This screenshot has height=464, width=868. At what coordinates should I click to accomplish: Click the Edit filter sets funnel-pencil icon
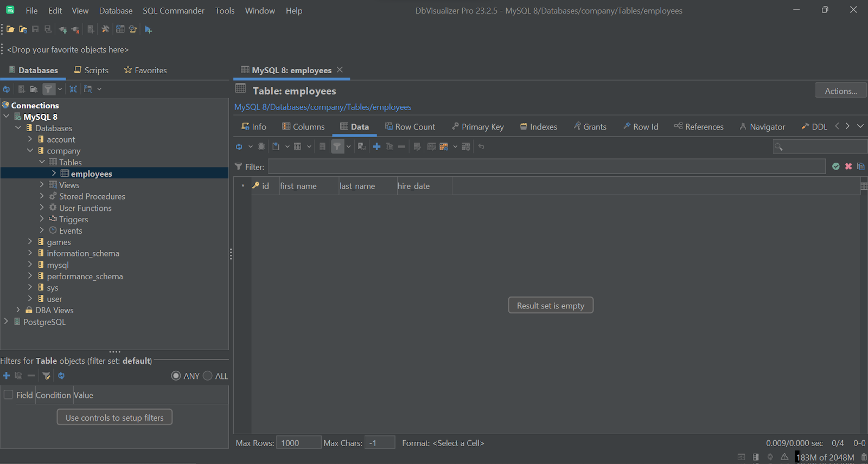pyautogui.click(x=47, y=376)
